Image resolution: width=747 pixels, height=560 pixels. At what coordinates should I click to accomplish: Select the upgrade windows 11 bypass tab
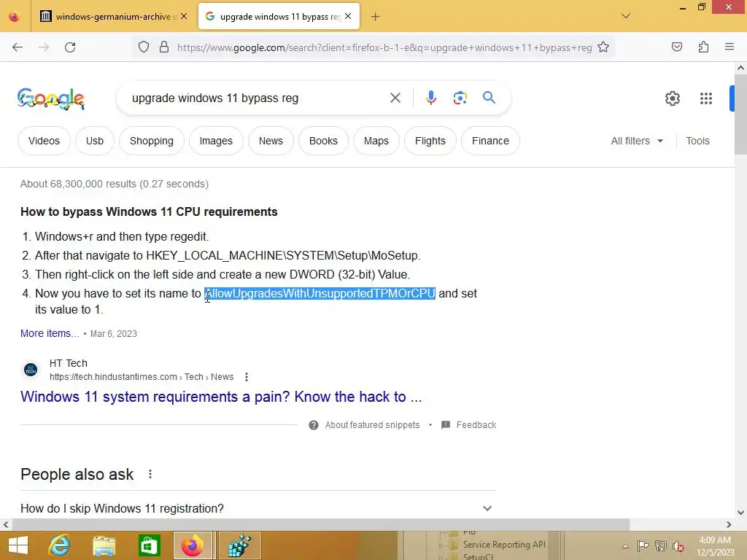point(279,16)
